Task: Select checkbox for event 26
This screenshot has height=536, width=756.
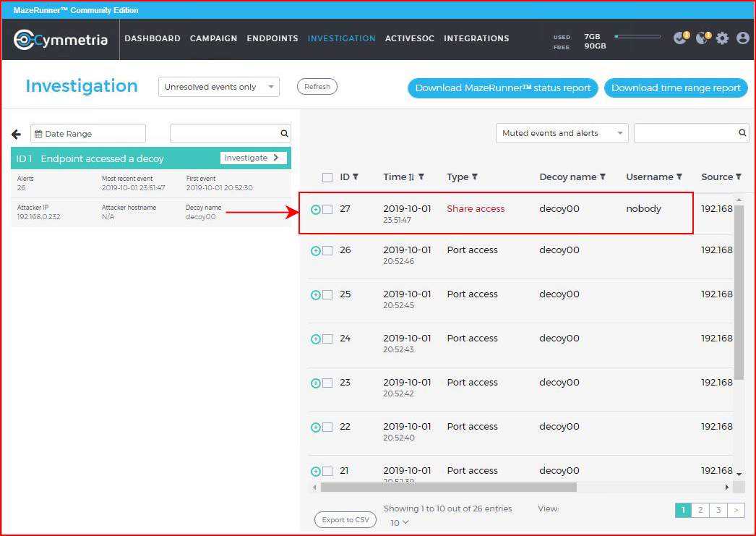Action: (x=327, y=251)
